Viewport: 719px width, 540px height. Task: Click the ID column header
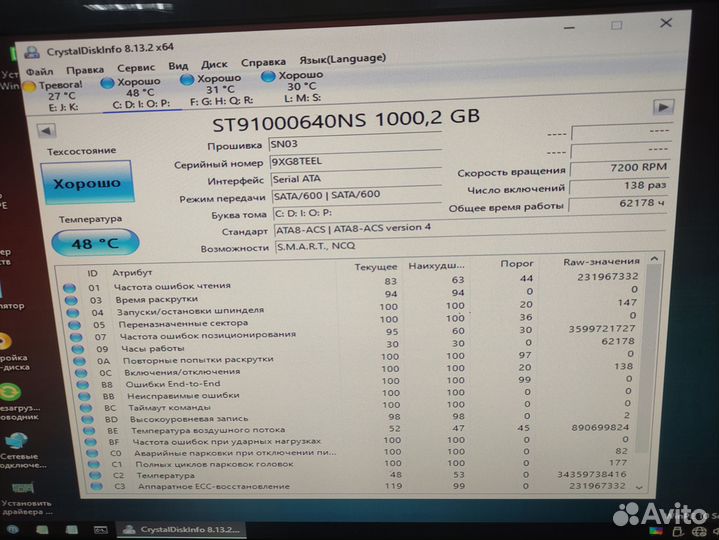click(x=92, y=274)
